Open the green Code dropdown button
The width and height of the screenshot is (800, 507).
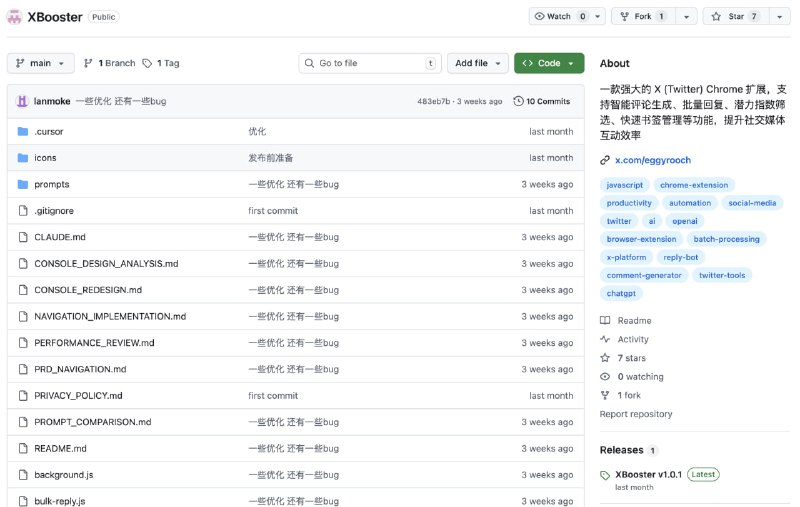(549, 63)
